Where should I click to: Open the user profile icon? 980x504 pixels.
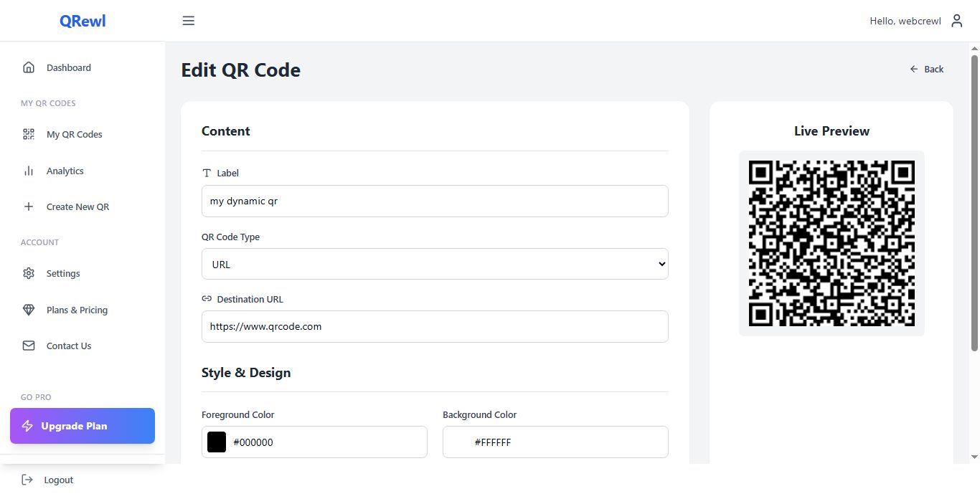956,21
